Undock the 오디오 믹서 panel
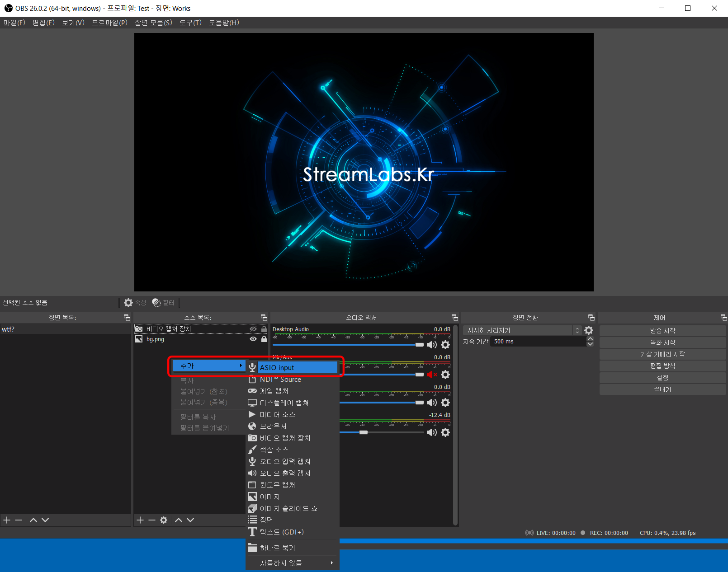The height and width of the screenshot is (572, 728). point(454,318)
